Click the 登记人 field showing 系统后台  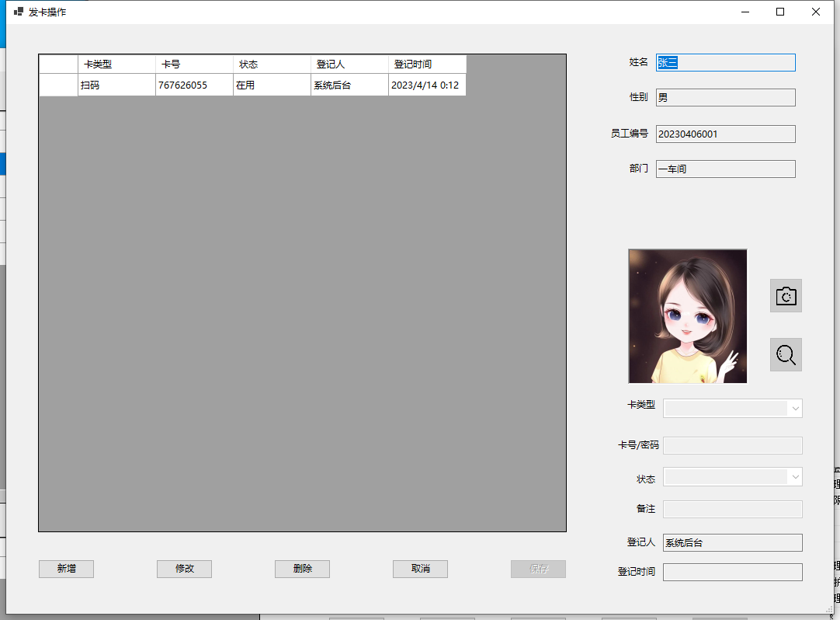[x=732, y=543]
